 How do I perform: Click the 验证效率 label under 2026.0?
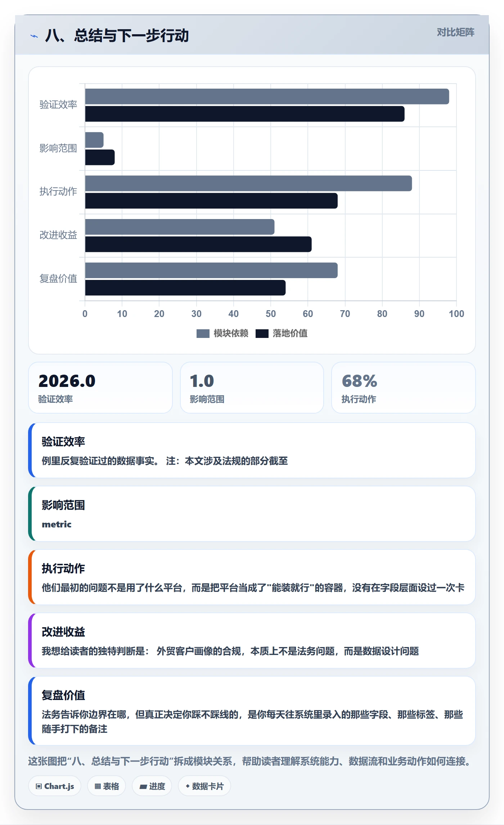pyautogui.click(x=55, y=399)
